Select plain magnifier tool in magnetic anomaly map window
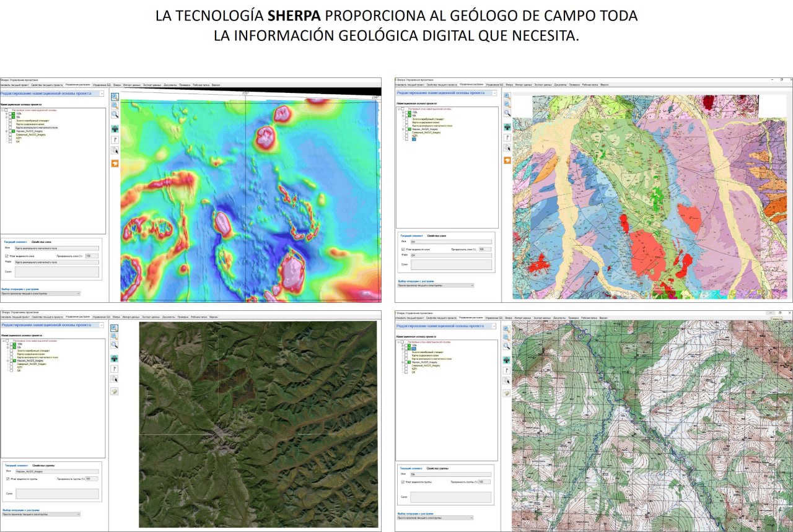 click(x=115, y=115)
